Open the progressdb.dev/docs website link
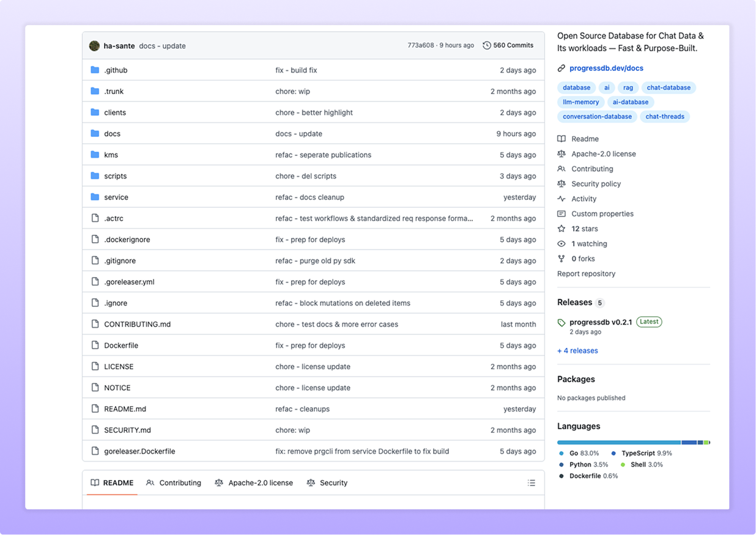The image size is (756, 535). pos(606,68)
